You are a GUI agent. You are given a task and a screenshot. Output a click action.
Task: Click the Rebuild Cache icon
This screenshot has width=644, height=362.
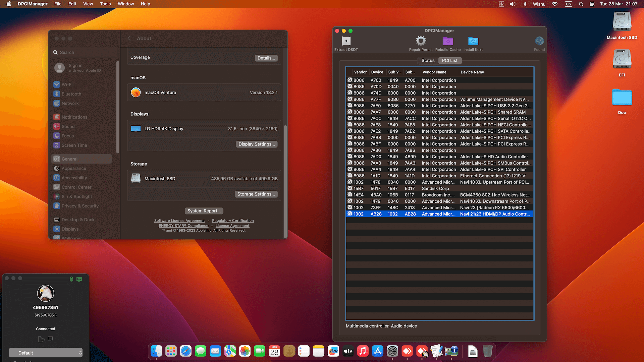[x=448, y=41]
